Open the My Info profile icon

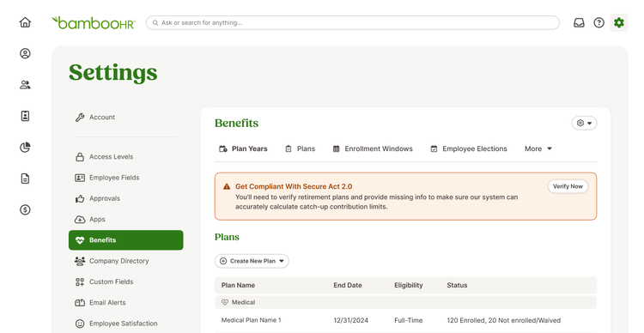[x=25, y=53]
